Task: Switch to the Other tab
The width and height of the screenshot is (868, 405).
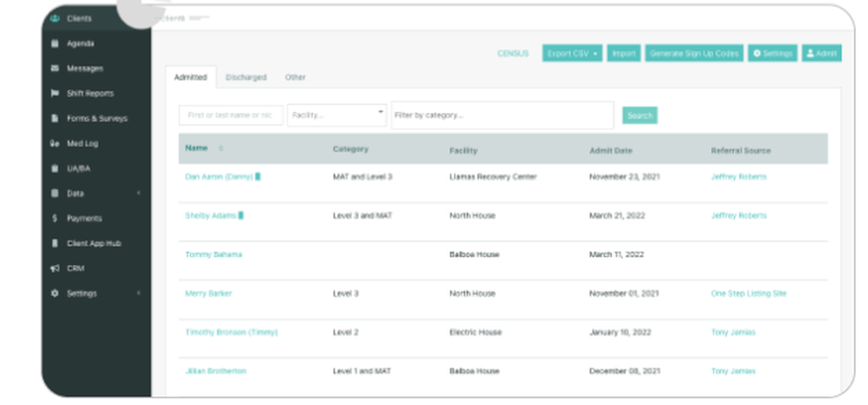Action: (x=295, y=77)
